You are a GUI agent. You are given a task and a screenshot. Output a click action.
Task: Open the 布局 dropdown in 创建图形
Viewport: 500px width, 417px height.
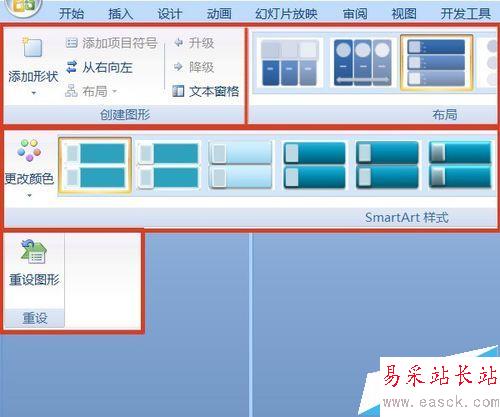[x=91, y=91]
